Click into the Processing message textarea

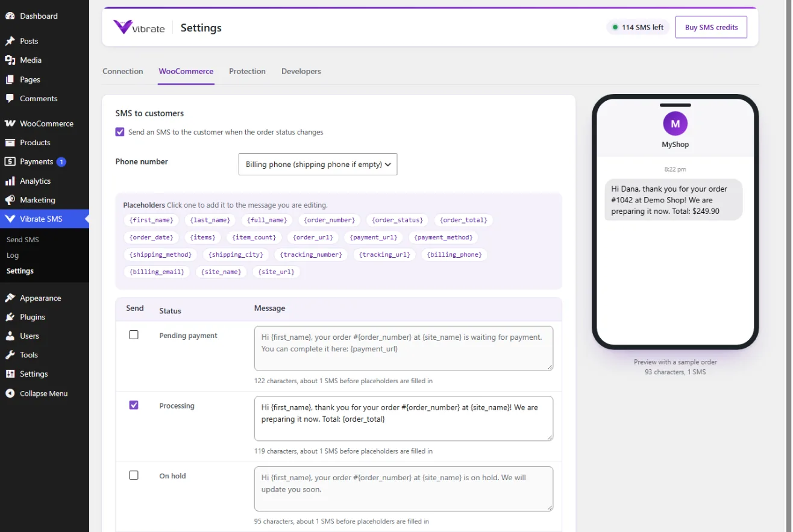404,418
